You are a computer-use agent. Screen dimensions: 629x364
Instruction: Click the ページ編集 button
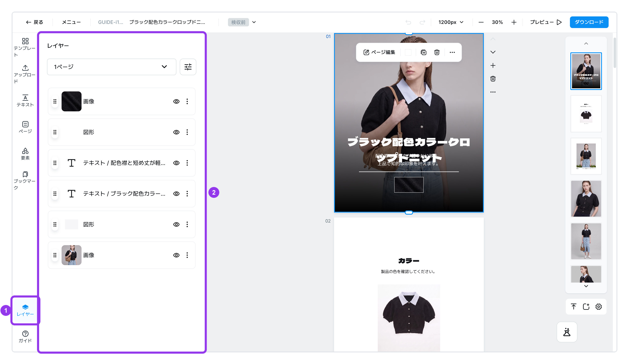(x=379, y=52)
